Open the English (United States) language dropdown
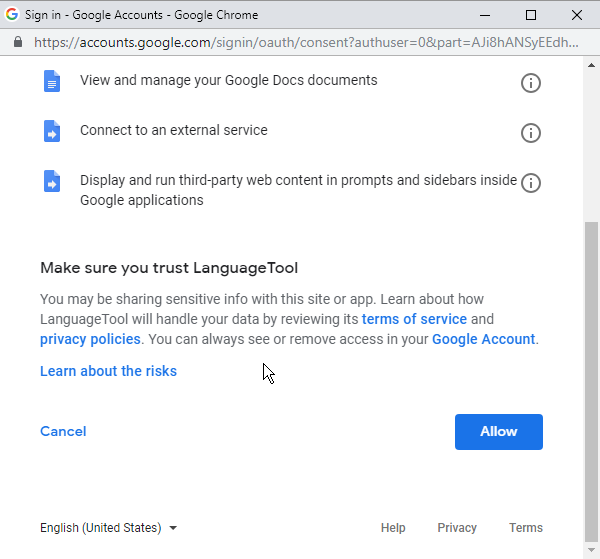The width and height of the screenshot is (600, 559). (109, 528)
